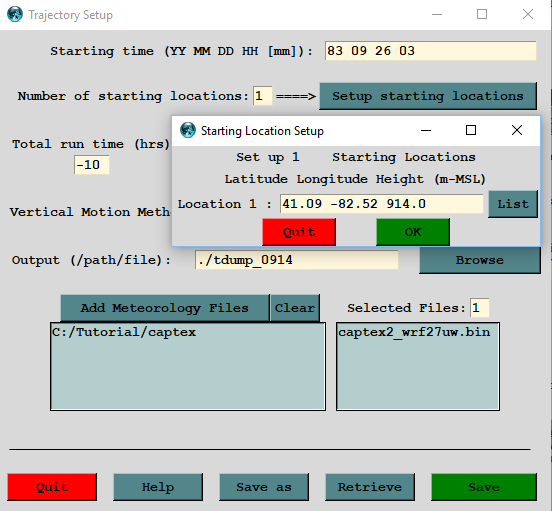The width and height of the screenshot is (552, 511).
Task: Maximize the Trajectory Setup window
Action: (482, 14)
